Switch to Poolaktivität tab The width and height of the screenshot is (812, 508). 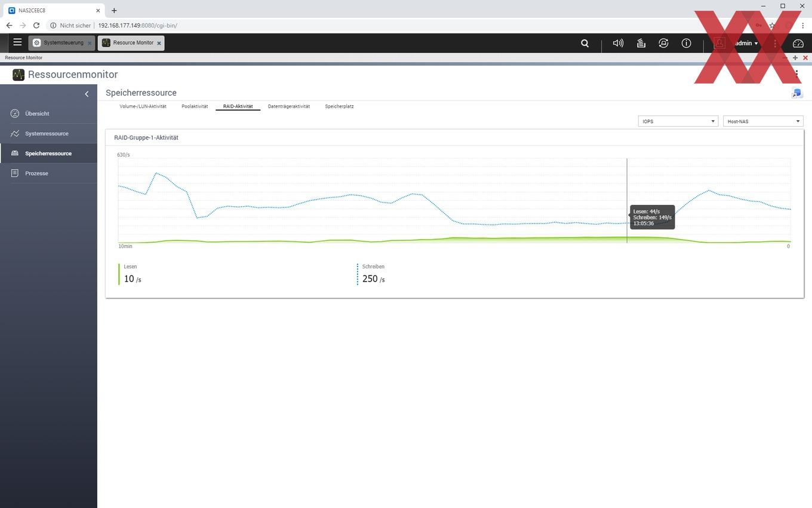[x=195, y=106]
